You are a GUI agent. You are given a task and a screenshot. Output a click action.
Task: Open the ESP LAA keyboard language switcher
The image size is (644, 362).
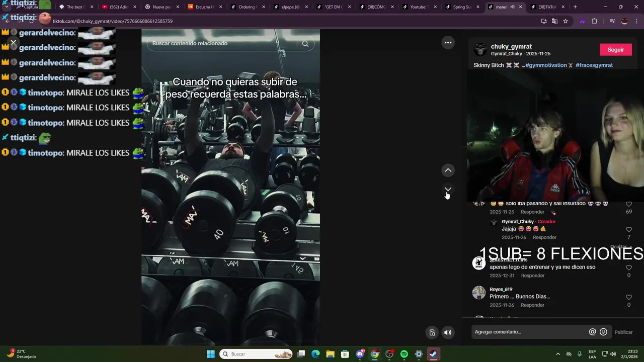(592, 354)
